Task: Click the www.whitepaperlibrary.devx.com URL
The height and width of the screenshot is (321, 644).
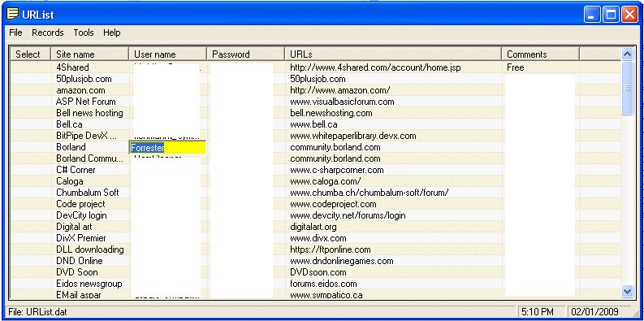Action: (x=352, y=136)
